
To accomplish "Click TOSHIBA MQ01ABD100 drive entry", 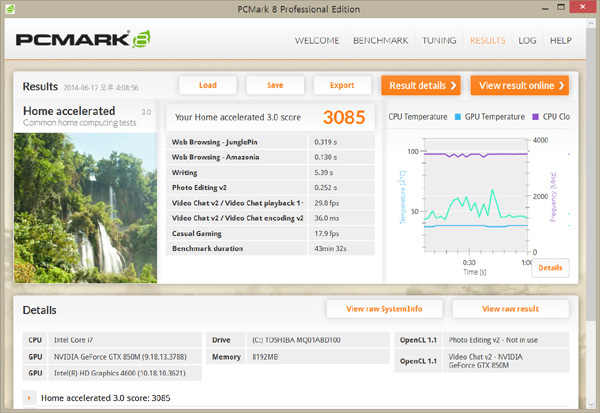I will 318,340.
